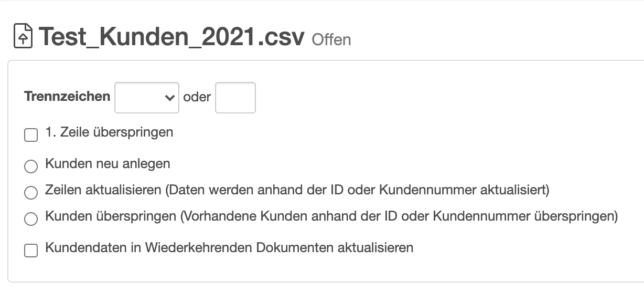Click the chevron arrow in Trennzeichen select
Image resolution: width=644 pixels, height=291 pixels.
click(x=169, y=98)
